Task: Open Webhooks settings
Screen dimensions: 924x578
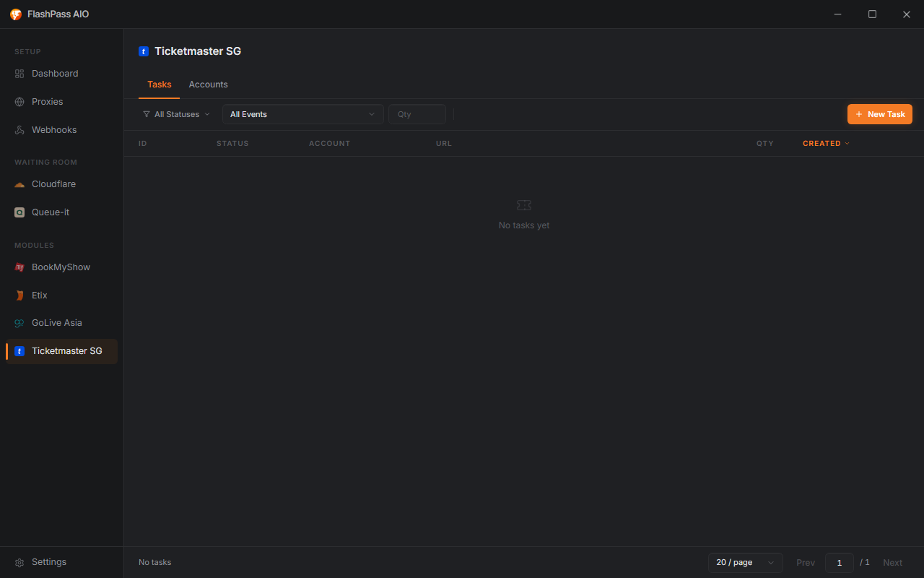Action: tap(61, 130)
